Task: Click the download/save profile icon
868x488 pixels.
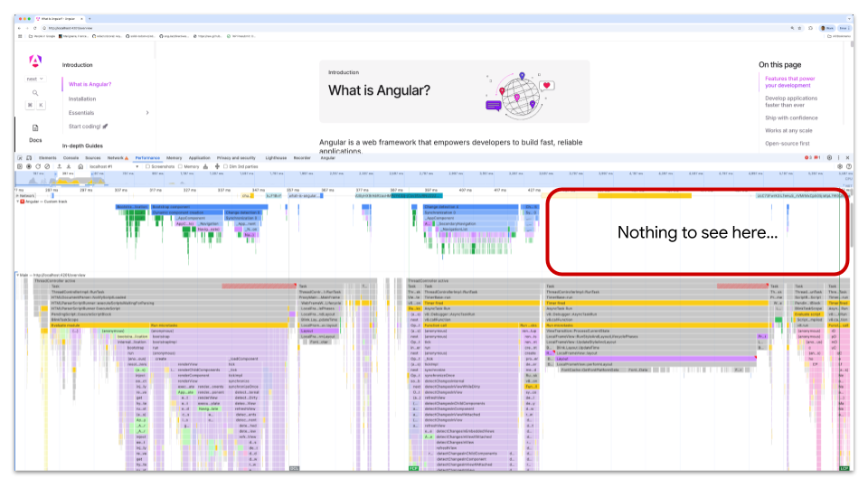Action: (69, 166)
